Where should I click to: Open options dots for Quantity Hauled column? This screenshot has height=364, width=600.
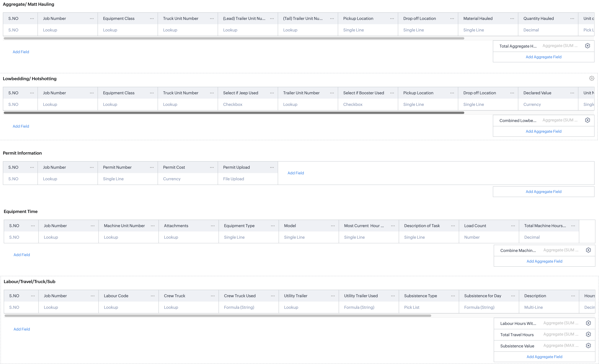click(x=572, y=18)
